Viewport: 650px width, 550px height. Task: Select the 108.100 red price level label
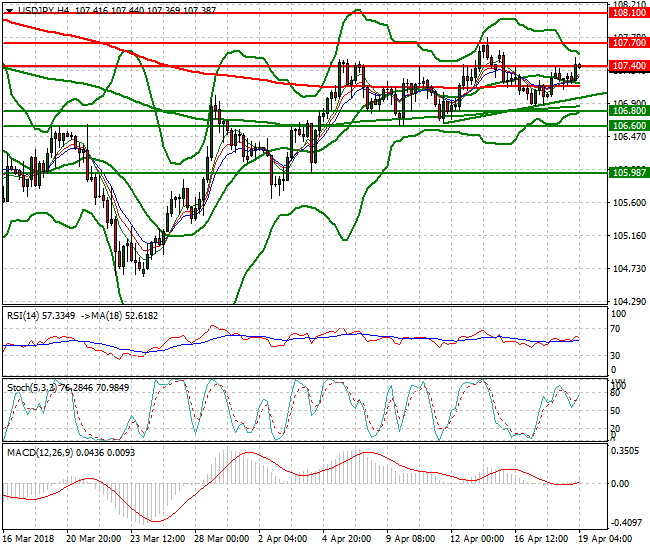coord(629,13)
